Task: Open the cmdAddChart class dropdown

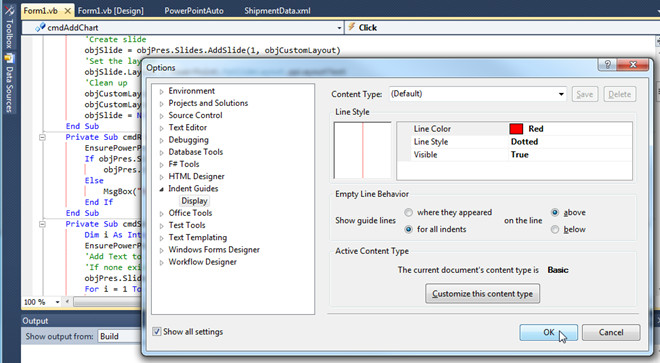Action: click(x=339, y=28)
